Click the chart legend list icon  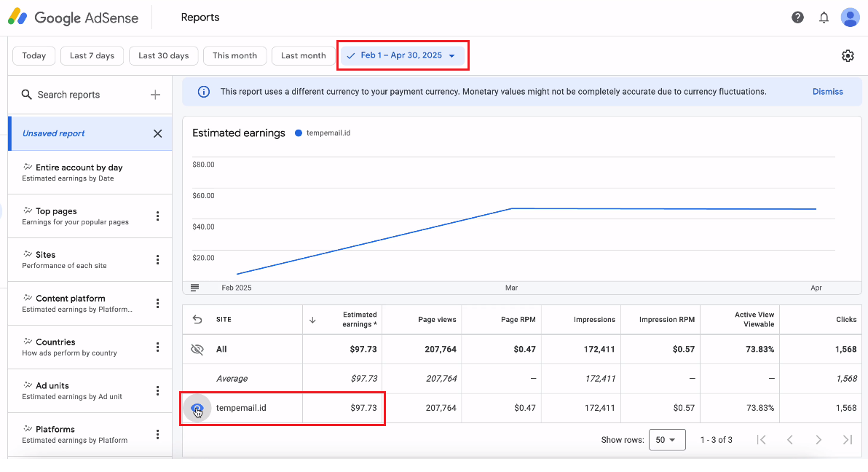tap(195, 288)
